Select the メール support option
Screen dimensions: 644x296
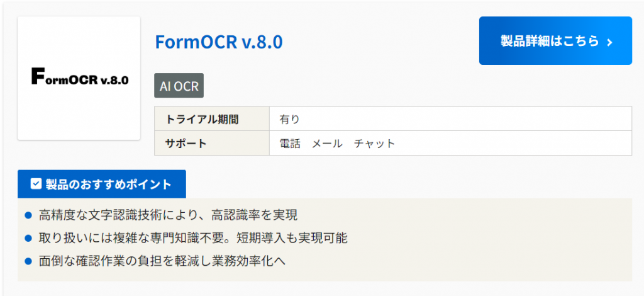[x=327, y=143]
